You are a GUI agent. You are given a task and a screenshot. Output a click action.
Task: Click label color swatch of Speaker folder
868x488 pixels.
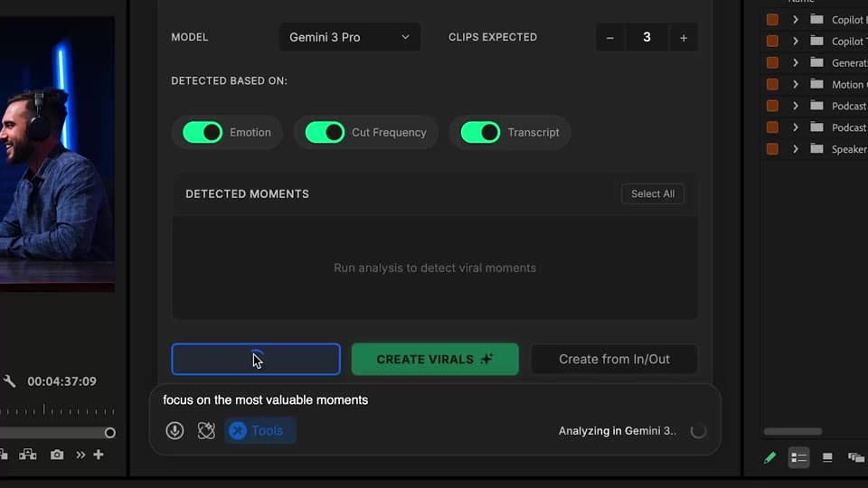(x=772, y=149)
